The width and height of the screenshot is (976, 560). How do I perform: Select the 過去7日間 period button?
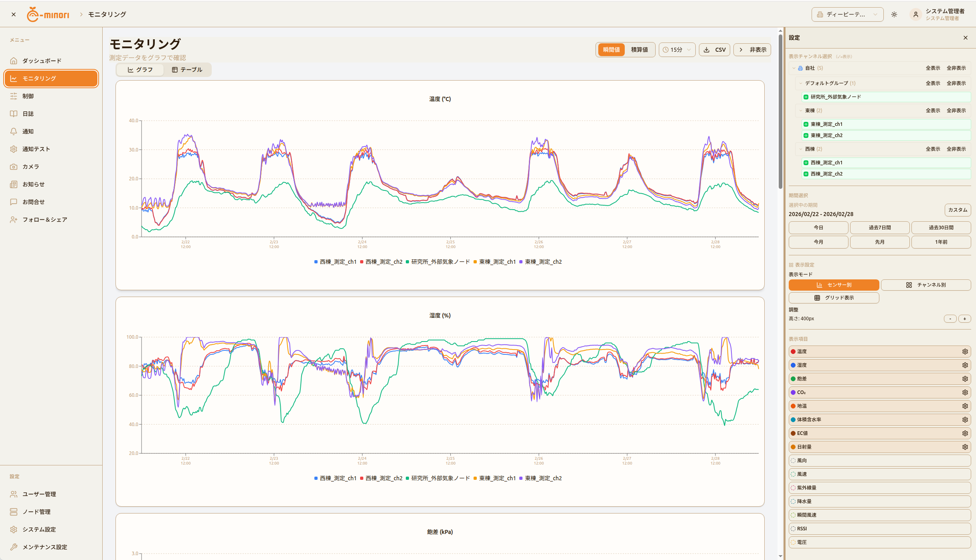[879, 228]
